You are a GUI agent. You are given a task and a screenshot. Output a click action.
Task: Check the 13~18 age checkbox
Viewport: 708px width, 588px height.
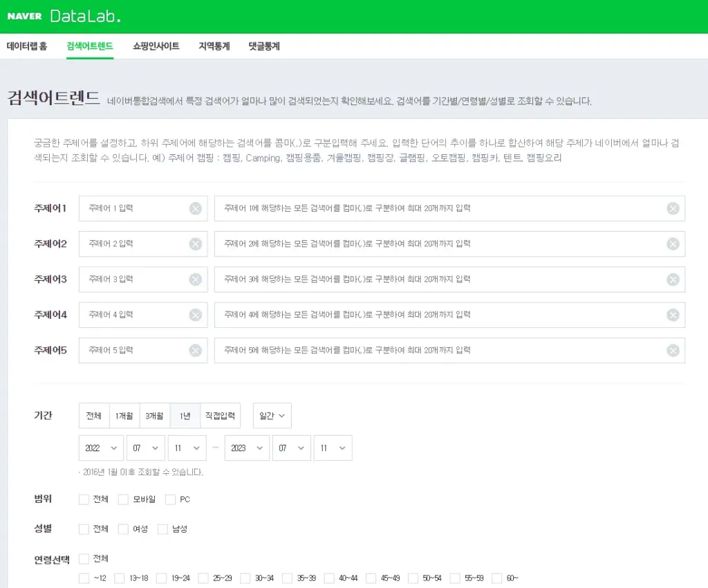click(120, 578)
